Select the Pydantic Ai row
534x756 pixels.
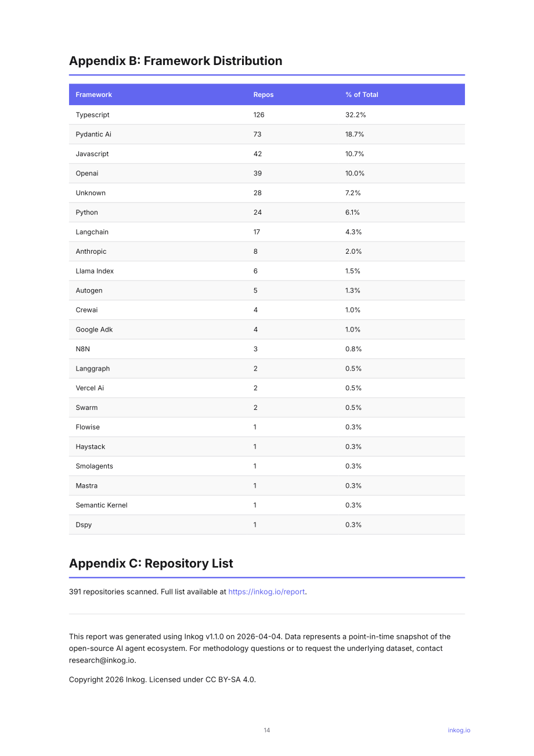point(267,134)
